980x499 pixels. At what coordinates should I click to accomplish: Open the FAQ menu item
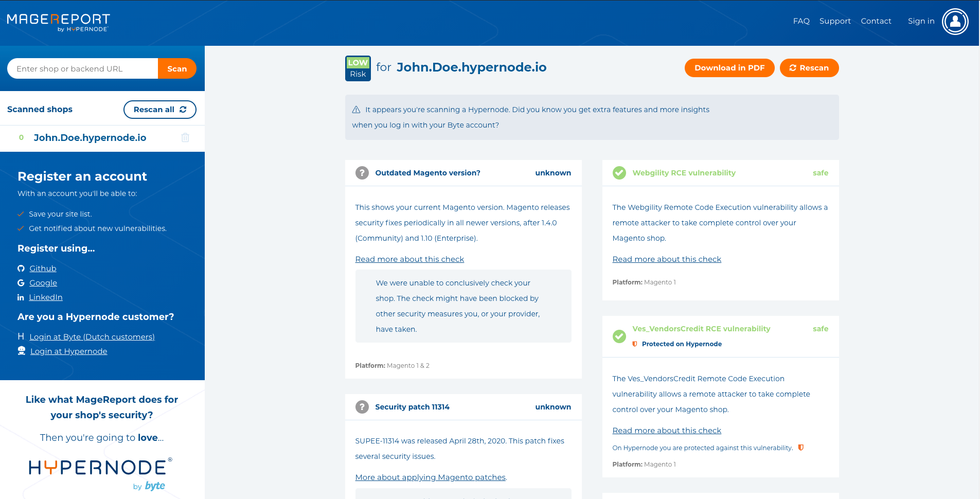(800, 21)
